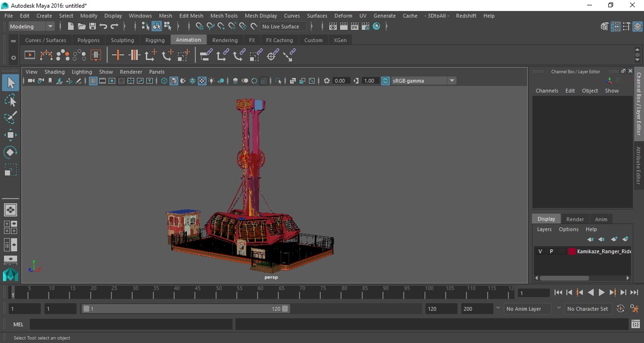The height and width of the screenshot is (343, 644).
Task: Expand the sRGB gamma view transform dropdown
Action: 452,80
